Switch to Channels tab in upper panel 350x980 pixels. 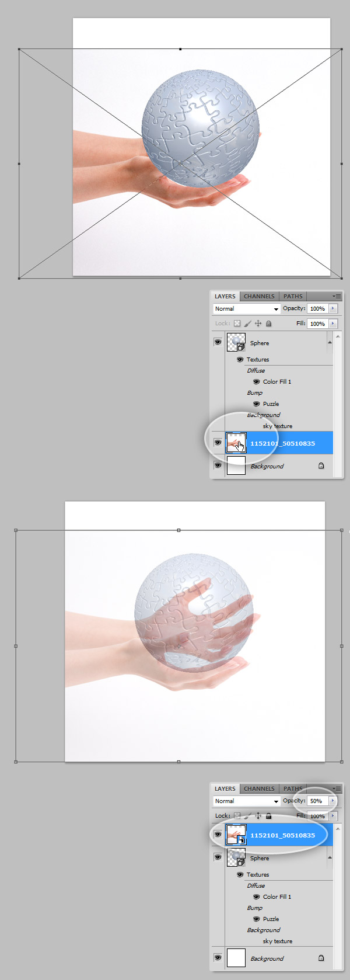coord(259,297)
